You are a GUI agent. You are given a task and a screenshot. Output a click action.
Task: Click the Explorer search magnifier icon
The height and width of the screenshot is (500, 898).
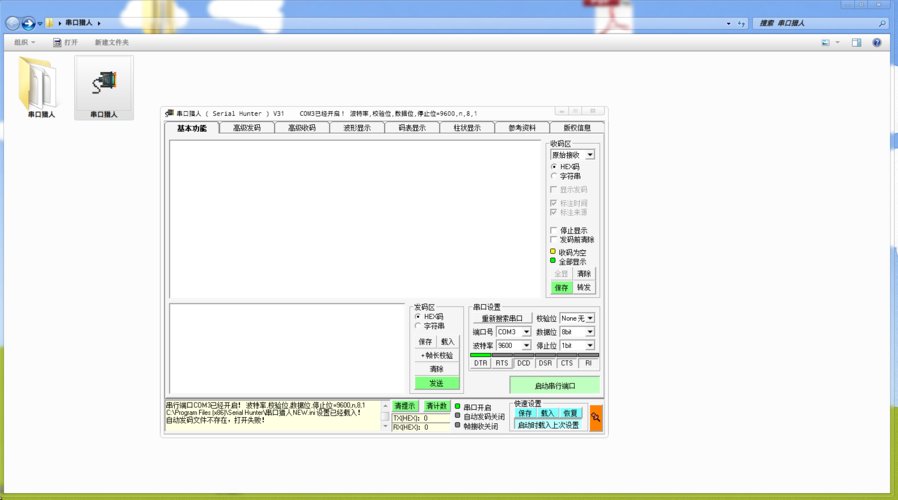[x=882, y=23]
